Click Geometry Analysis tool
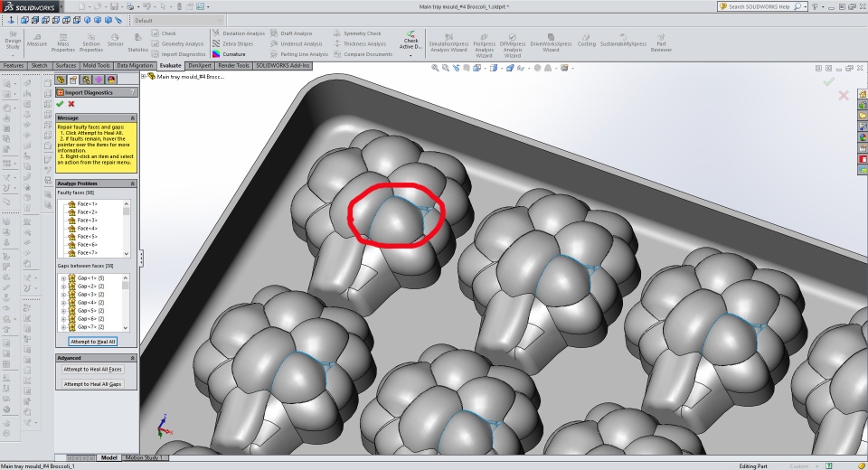The width and height of the screenshot is (868, 470). coord(178,43)
